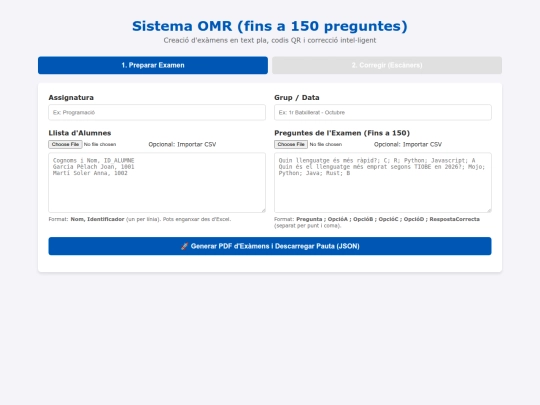Viewport: 540px width, 405px height.
Task: Focus the Assignatura input field
Action: pyautogui.click(x=157, y=112)
